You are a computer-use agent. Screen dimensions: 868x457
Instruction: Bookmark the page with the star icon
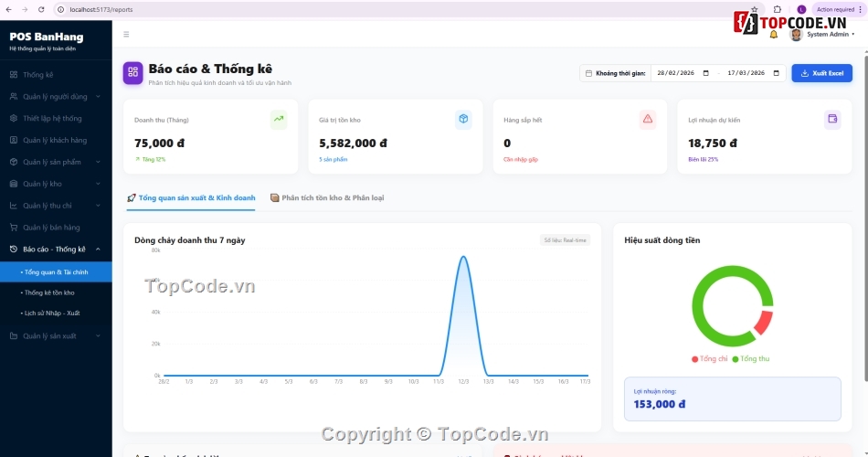(754, 9)
